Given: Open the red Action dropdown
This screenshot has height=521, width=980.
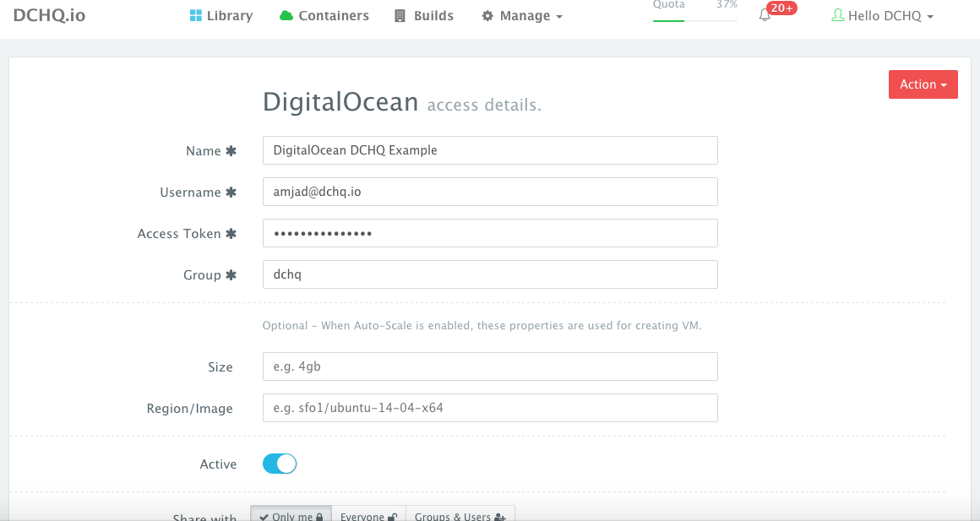Looking at the screenshot, I should tap(923, 84).
